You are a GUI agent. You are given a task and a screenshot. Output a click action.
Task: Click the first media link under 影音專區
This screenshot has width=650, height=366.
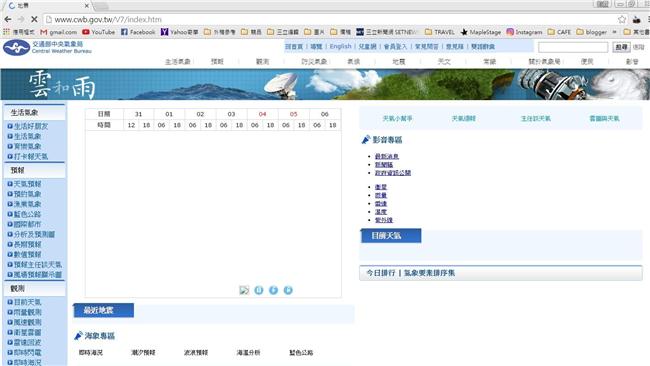pyautogui.click(x=386, y=156)
